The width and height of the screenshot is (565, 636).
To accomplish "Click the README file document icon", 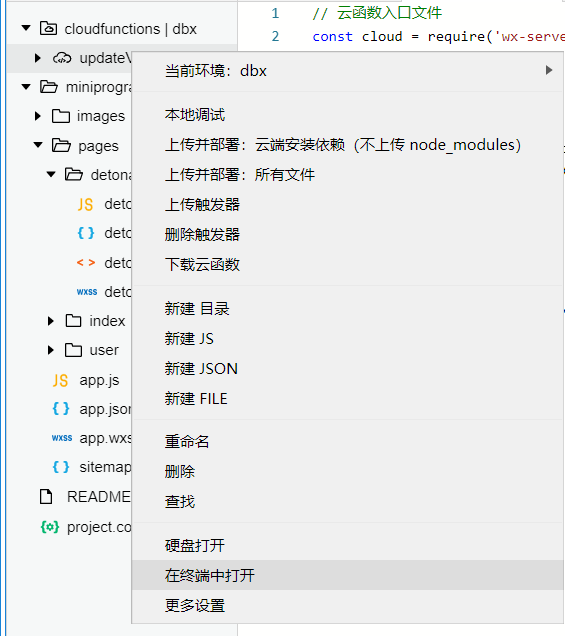I will coord(46,497).
